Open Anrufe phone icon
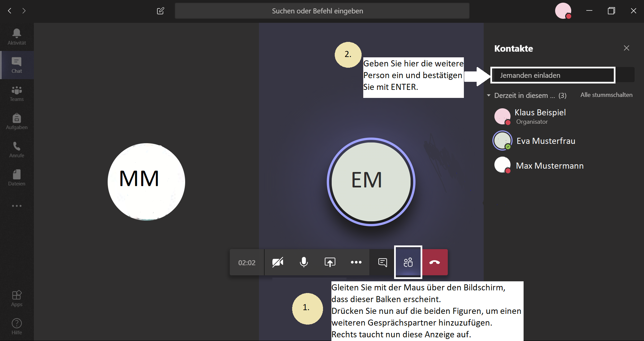Screen dimensions: 644x341 point(17,150)
